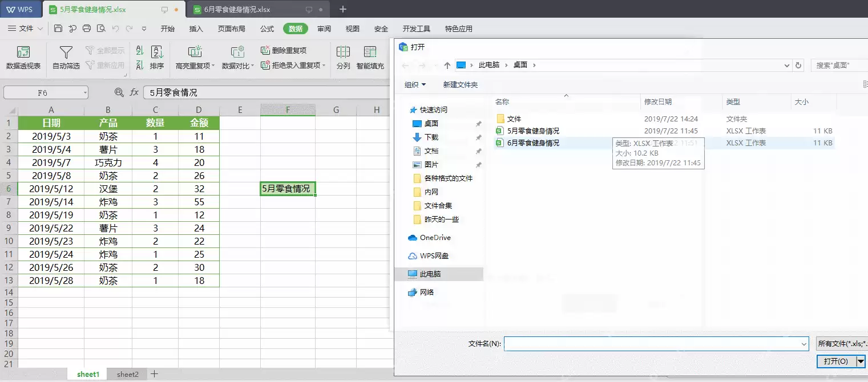Viewport: 868px width, 382px height.
Task: Open the 组织 dropdown in Open dialog
Action: 415,85
